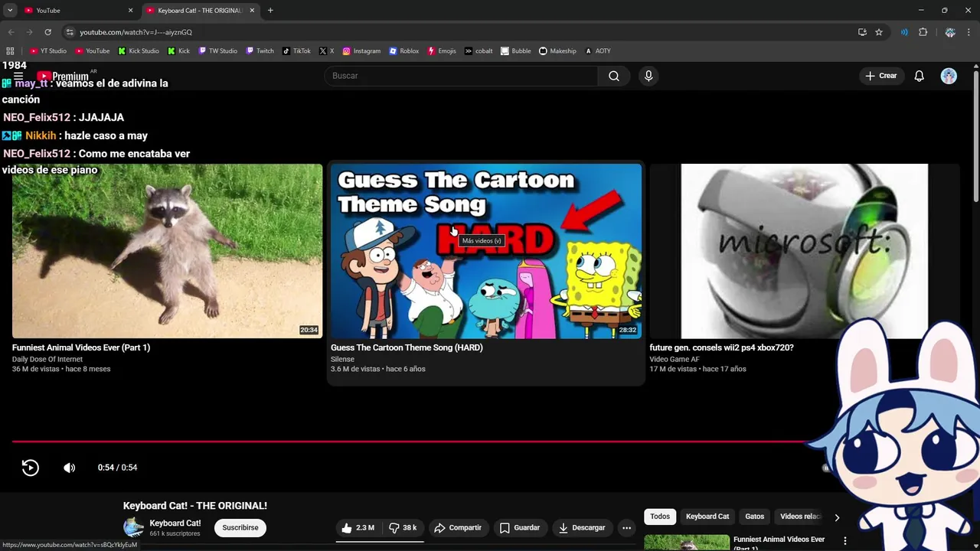980x551 pixels.
Task: Reload the current page
Action: [x=47, y=32]
